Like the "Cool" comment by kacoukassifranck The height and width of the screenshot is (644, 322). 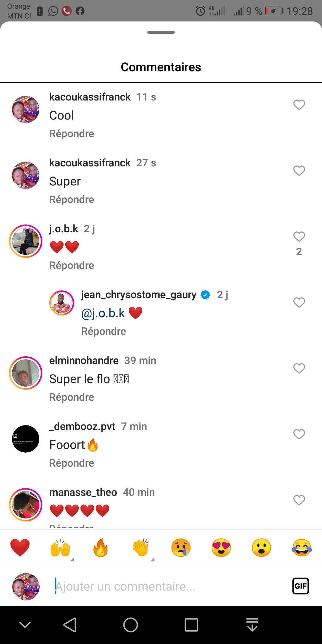point(299,105)
